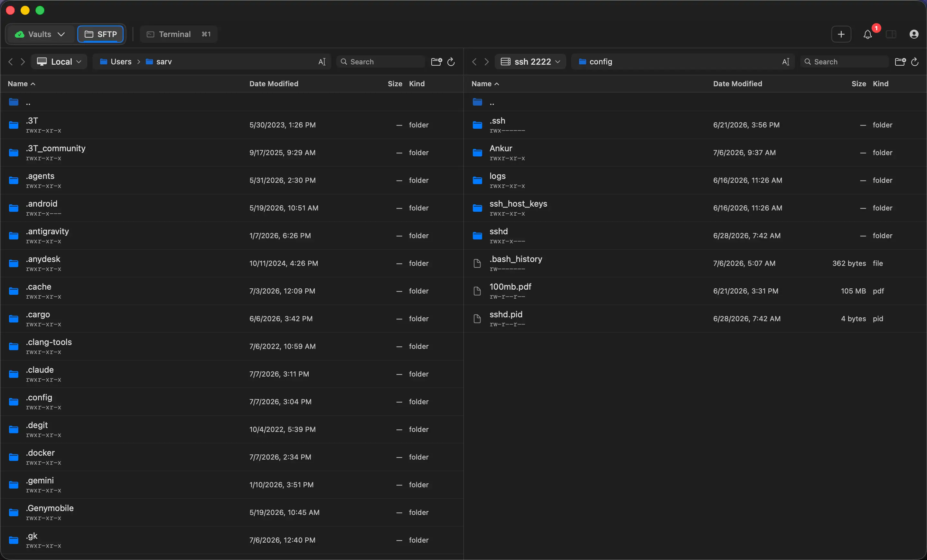The width and height of the screenshot is (927, 560).
Task: Sort remote pane by Kind column
Action: click(881, 84)
